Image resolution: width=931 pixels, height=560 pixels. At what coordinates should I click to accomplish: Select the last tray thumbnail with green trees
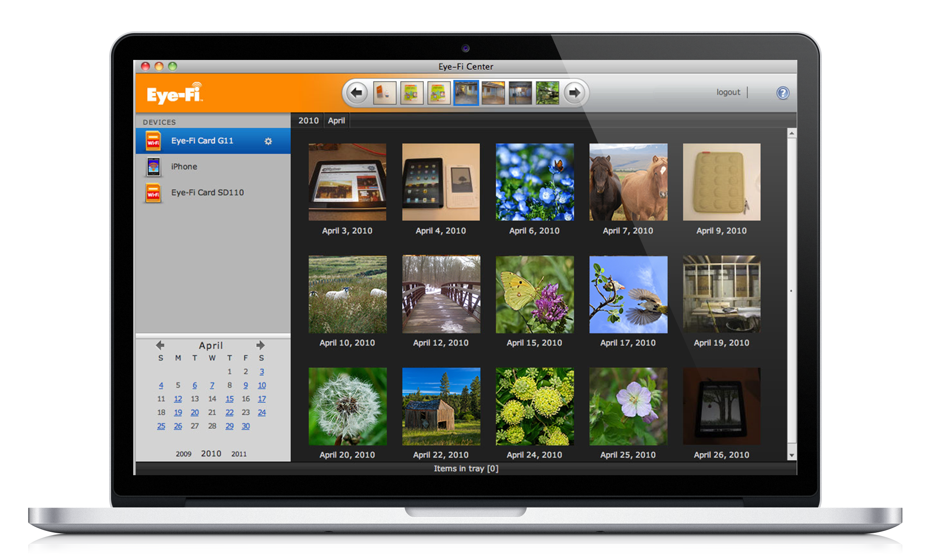pyautogui.click(x=548, y=93)
